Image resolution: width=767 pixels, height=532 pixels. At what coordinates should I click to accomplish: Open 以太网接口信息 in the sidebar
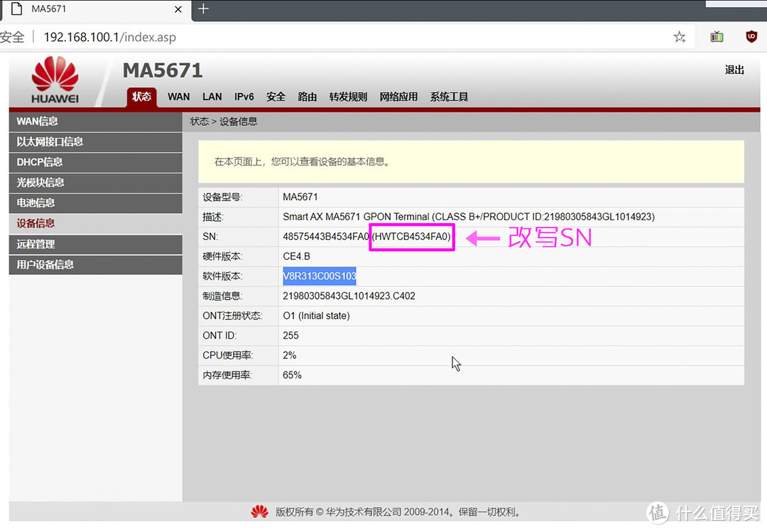coord(95,142)
